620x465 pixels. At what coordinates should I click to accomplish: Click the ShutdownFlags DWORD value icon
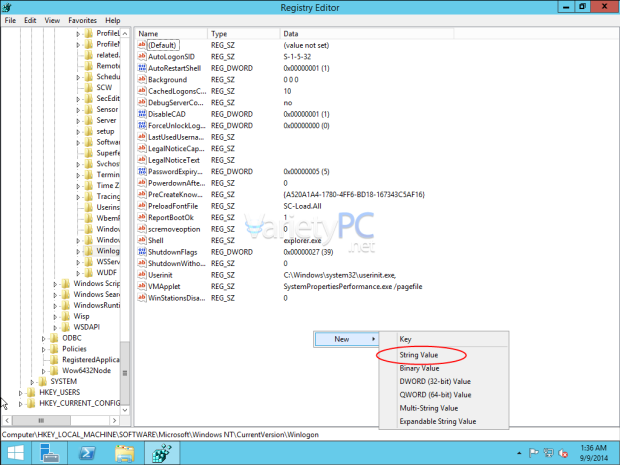142,251
